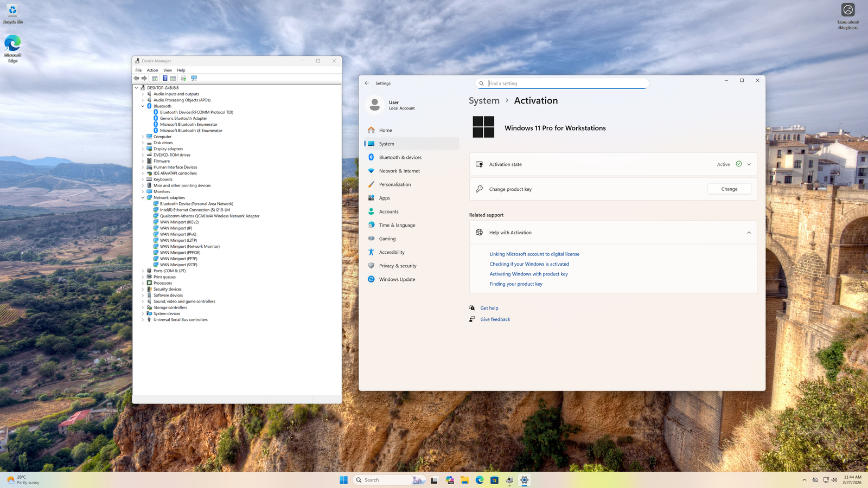Open the View menu in Device Manager
Viewport: 868px width, 488px height.
pyautogui.click(x=168, y=70)
